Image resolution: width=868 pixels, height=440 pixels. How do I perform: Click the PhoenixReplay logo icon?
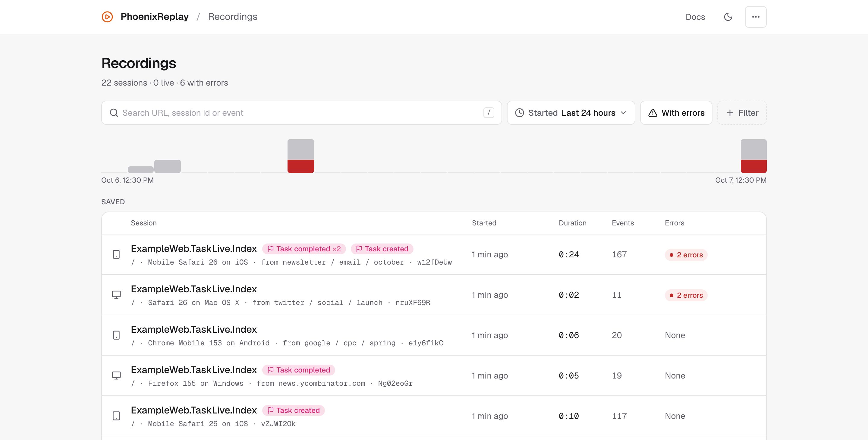(x=107, y=17)
